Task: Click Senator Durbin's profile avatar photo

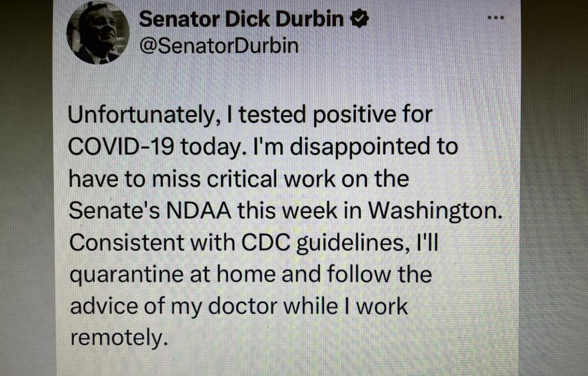Action: 98,33
